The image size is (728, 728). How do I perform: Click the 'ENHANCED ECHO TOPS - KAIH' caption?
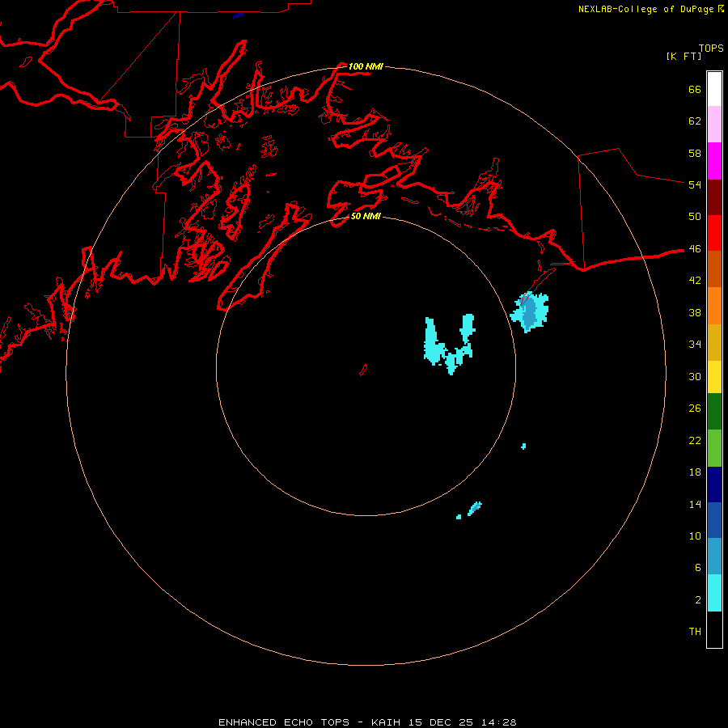309,722
